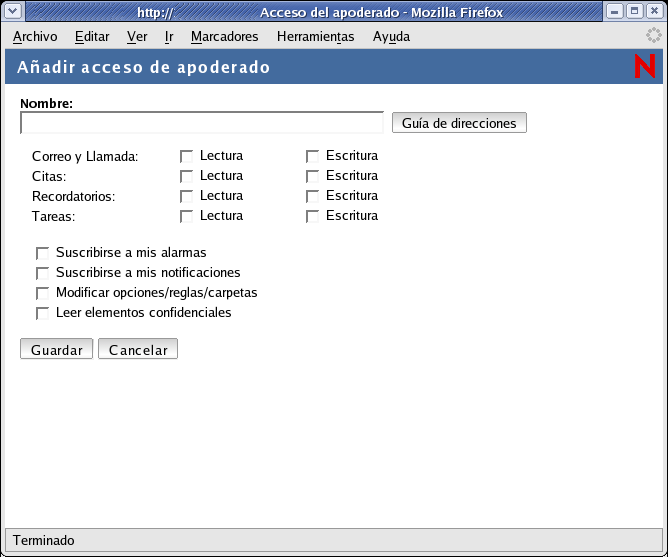Open the Ayuda menu
Viewport: 668px width, 557px height.
coord(391,36)
